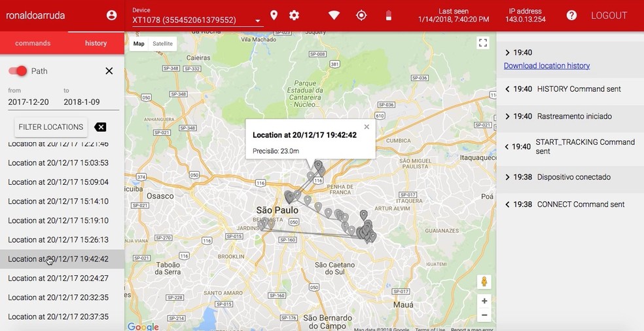Open device settings gear icon
The width and height of the screenshot is (644, 331).
point(294,15)
